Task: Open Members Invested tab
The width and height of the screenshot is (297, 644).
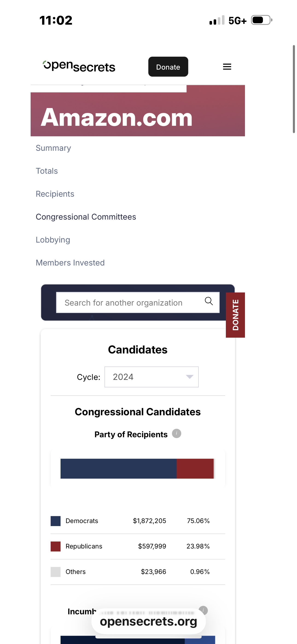Action: click(x=70, y=263)
